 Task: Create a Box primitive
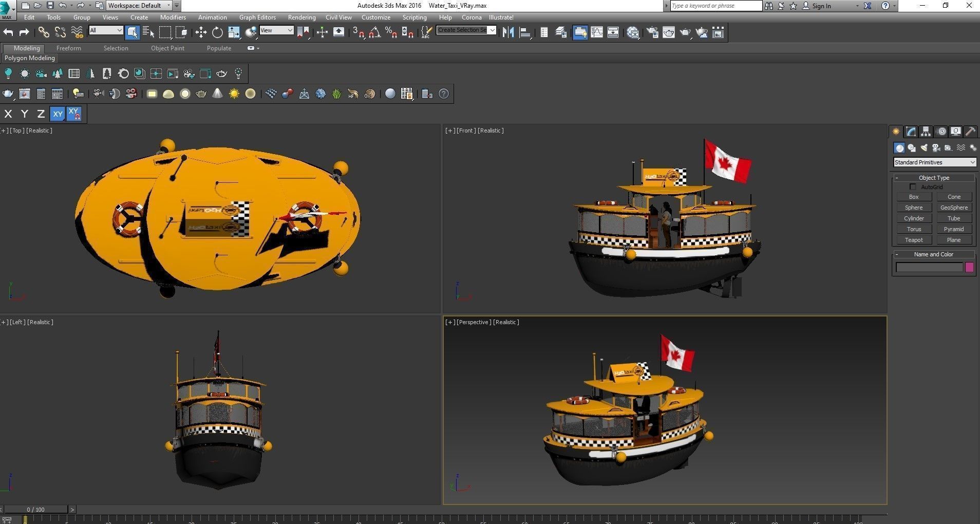tap(914, 197)
